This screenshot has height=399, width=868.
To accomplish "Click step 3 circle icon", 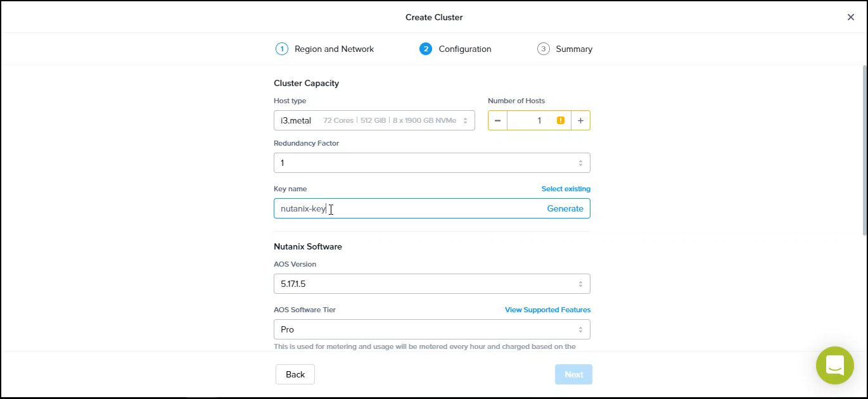I will click(543, 49).
